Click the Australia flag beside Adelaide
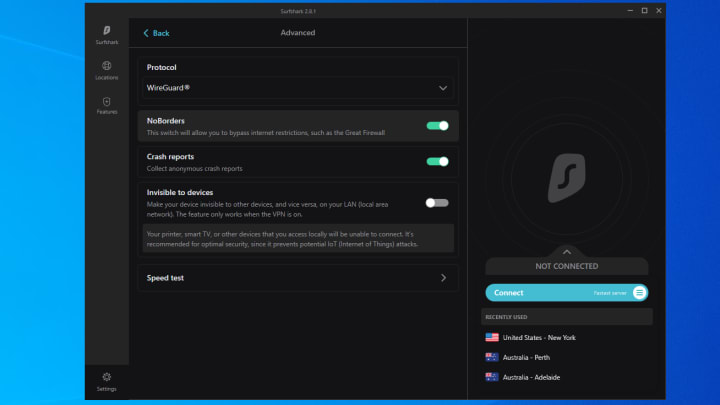Screen dimensions: 720x405 492,377
